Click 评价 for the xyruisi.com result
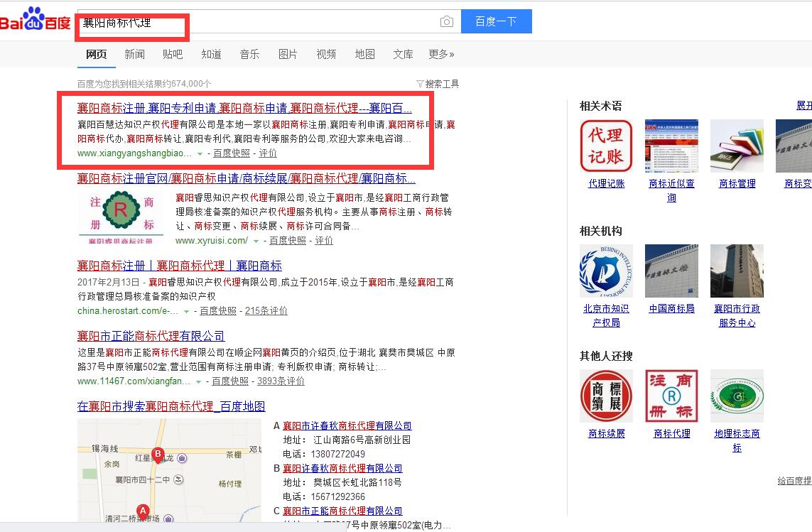The height and width of the screenshot is (532, 812). (x=324, y=240)
